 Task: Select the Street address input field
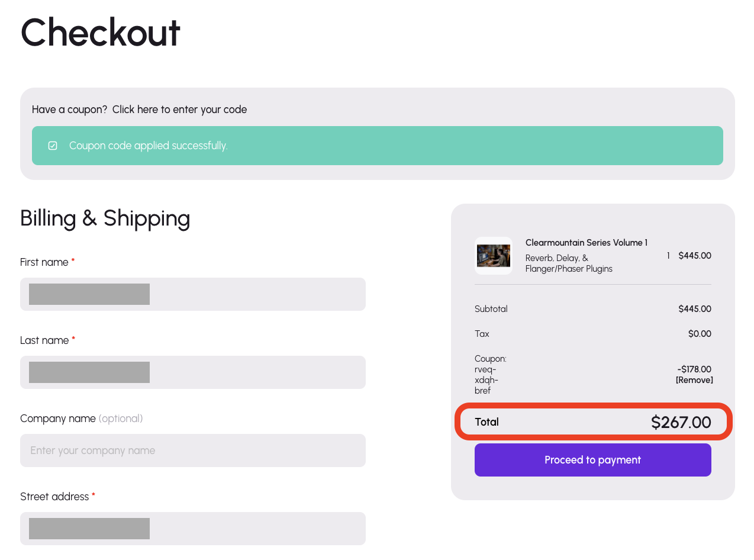(193, 529)
